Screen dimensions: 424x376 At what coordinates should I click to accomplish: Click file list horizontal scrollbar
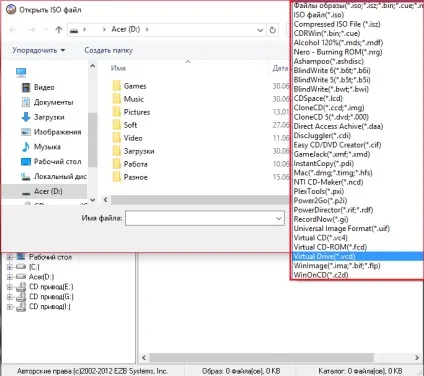[200, 200]
